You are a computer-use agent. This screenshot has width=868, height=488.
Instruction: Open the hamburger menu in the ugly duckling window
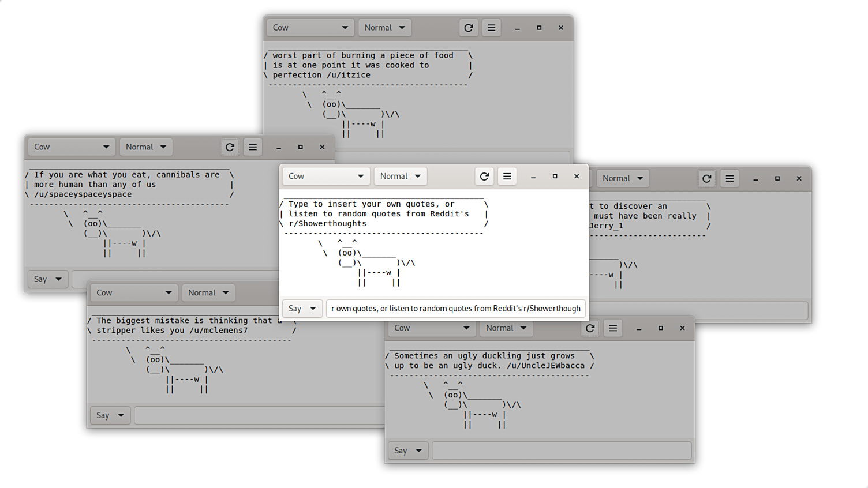point(612,328)
